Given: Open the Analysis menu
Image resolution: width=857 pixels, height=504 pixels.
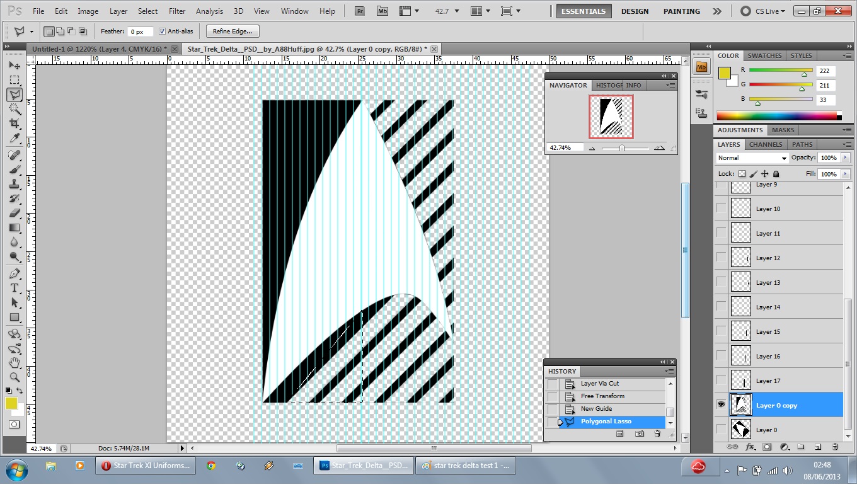Looking at the screenshot, I should (209, 11).
